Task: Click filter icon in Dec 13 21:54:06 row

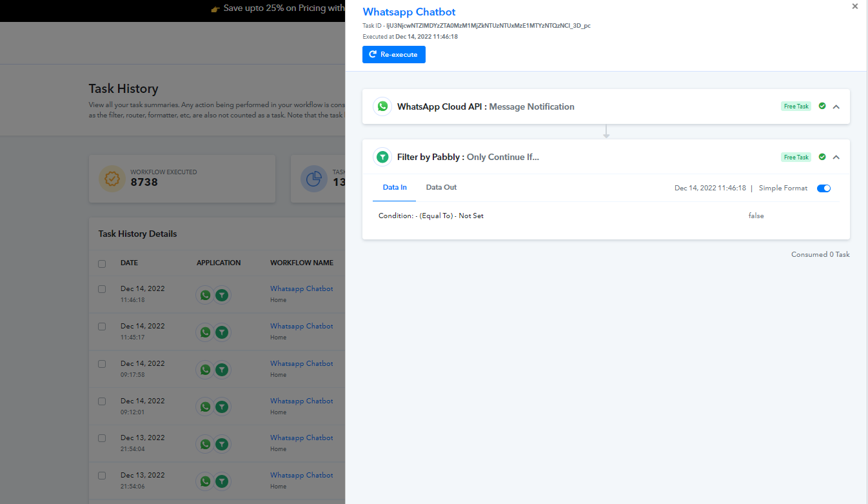Action: click(x=222, y=481)
